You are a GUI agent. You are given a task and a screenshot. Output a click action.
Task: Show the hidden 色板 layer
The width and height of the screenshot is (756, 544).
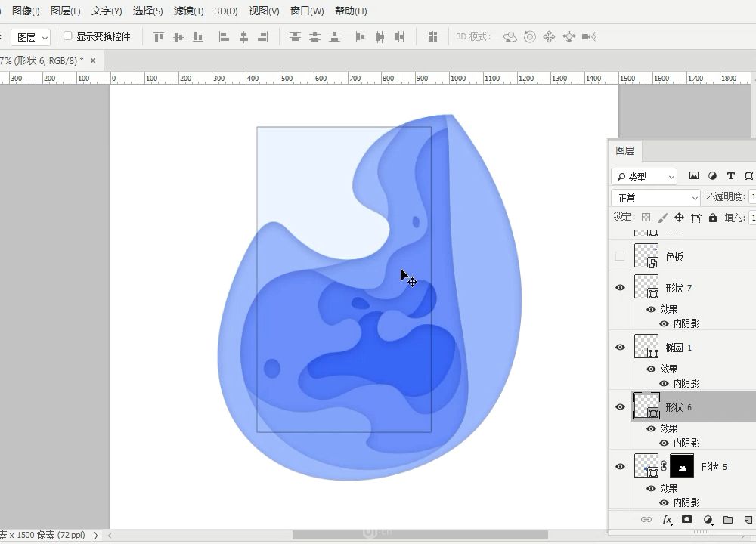click(x=620, y=256)
